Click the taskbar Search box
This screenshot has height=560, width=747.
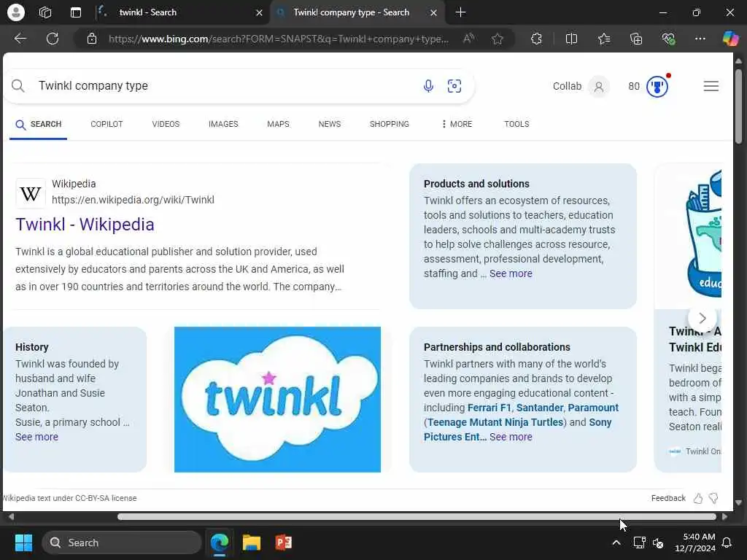point(122,542)
